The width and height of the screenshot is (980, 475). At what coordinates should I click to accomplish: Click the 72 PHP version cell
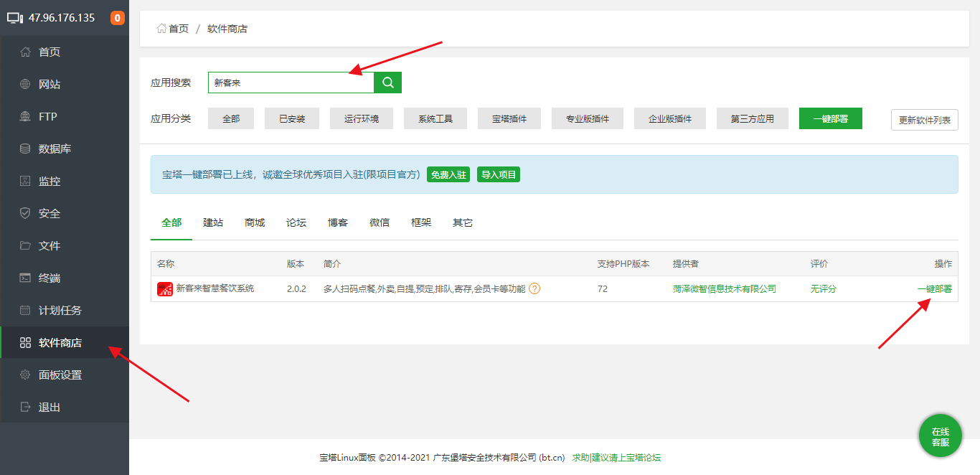click(602, 289)
